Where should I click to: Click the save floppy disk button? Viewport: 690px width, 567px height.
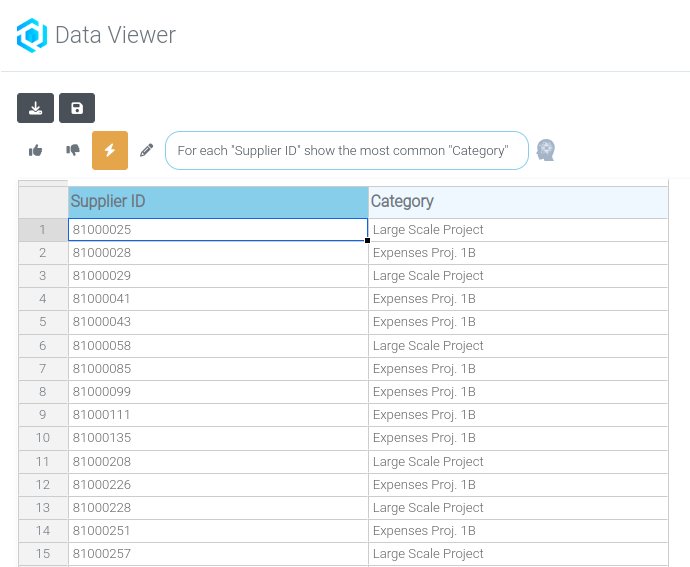point(77,108)
